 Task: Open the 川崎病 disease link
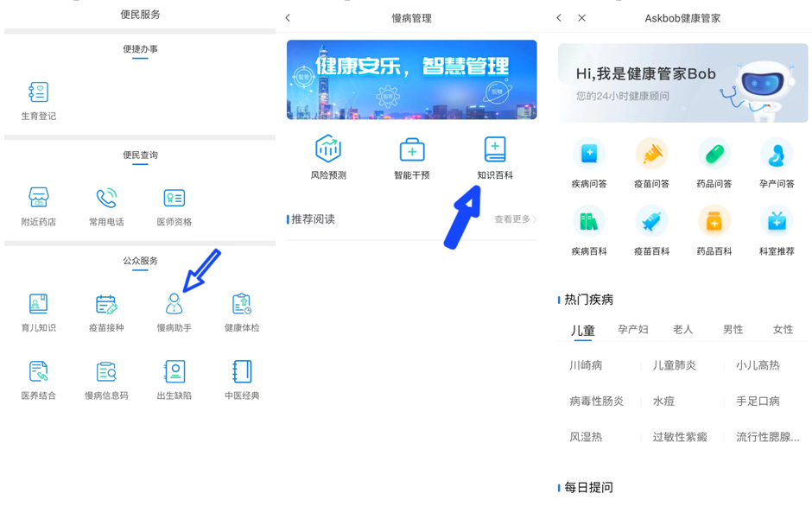pyautogui.click(x=586, y=365)
